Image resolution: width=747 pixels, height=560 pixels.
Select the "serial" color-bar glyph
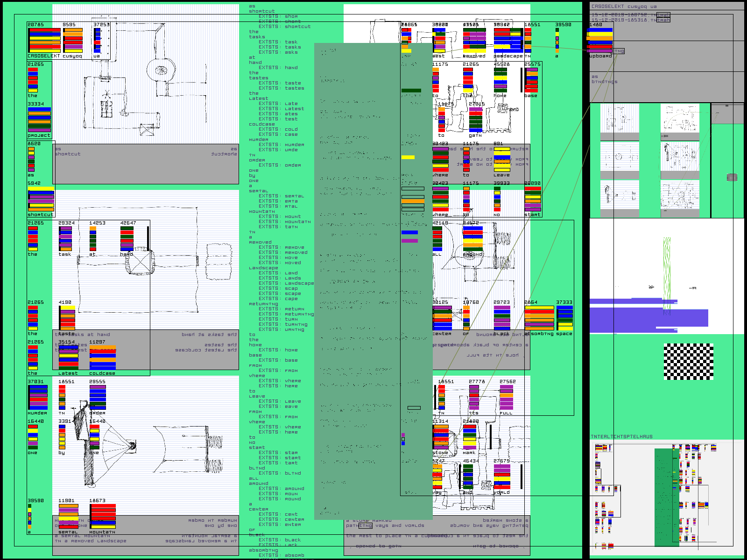[68, 516]
